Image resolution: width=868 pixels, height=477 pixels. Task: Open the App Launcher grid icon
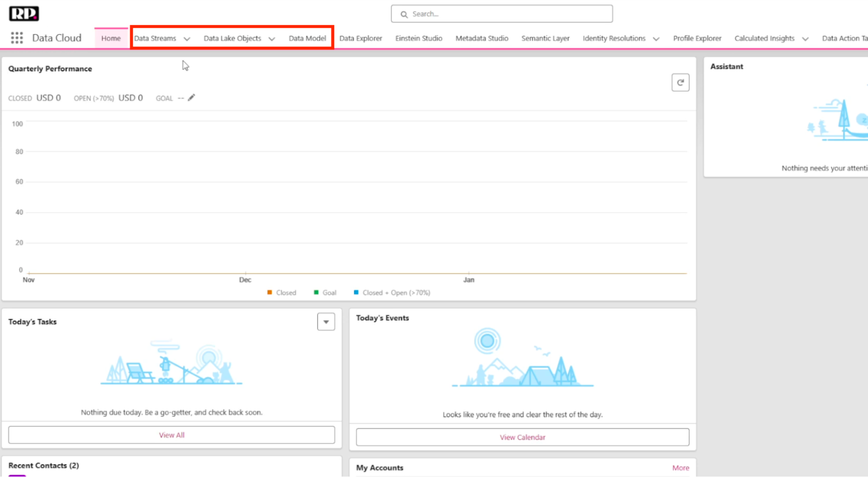[x=17, y=38]
